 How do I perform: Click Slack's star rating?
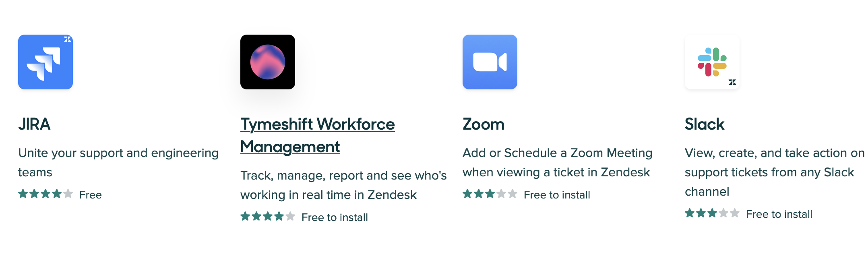(x=712, y=213)
